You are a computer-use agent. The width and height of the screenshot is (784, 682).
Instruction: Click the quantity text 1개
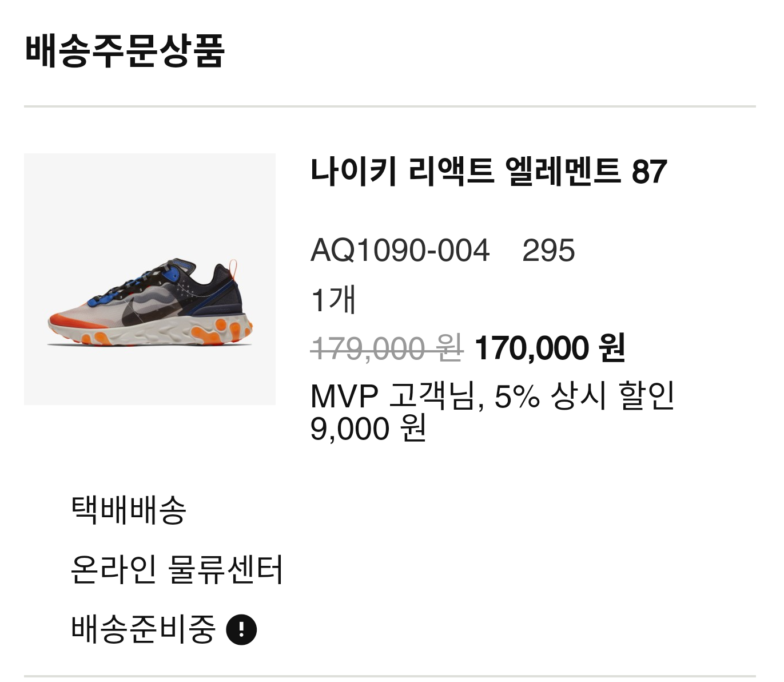pos(334,299)
